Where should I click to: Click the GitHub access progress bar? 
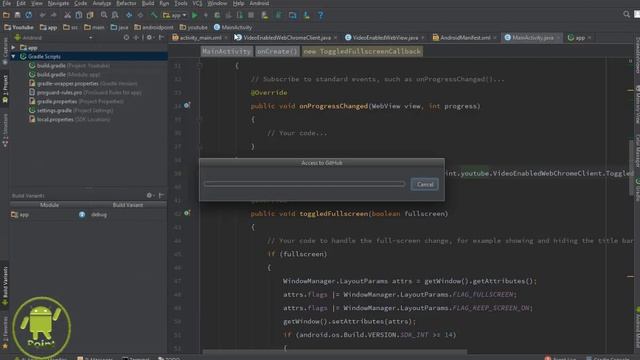pyautogui.click(x=304, y=184)
